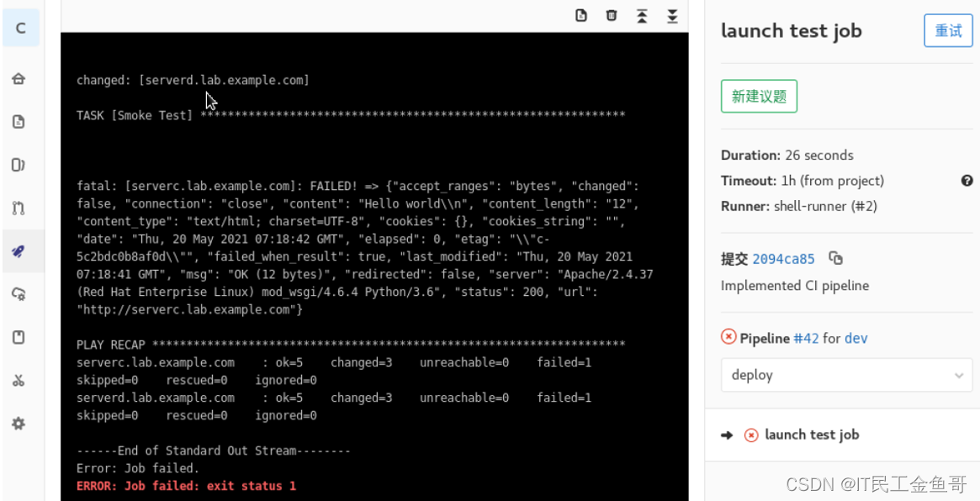980x501 pixels.
Task: Erase job log with trash icon
Action: (612, 16)
